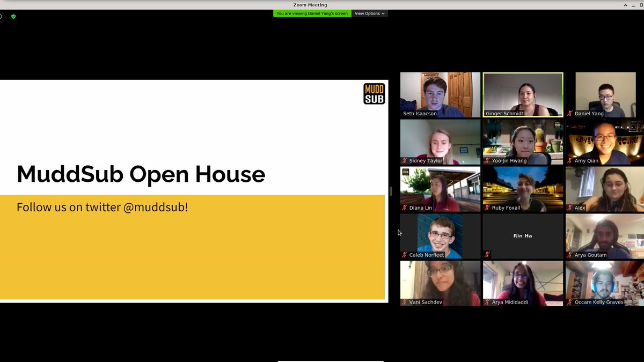Click Diana Lin's muted microphone icon
Viewport: 644px width, 362px height.
pos(405,208)
